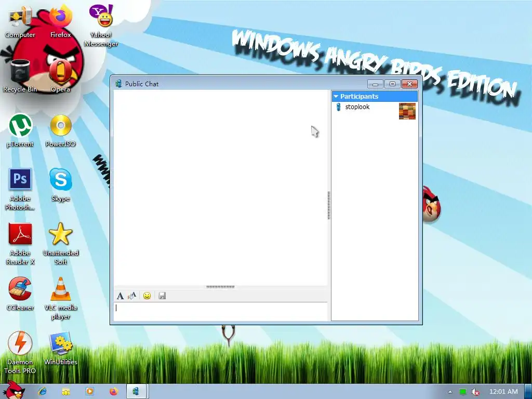Select the Adobe Photoshop desktop icon
The image size is (532, 399).
(x=20, y=189)
